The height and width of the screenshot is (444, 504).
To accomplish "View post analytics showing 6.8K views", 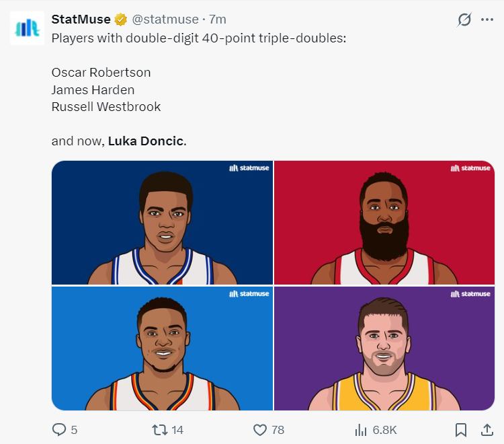I will (361, 429).
